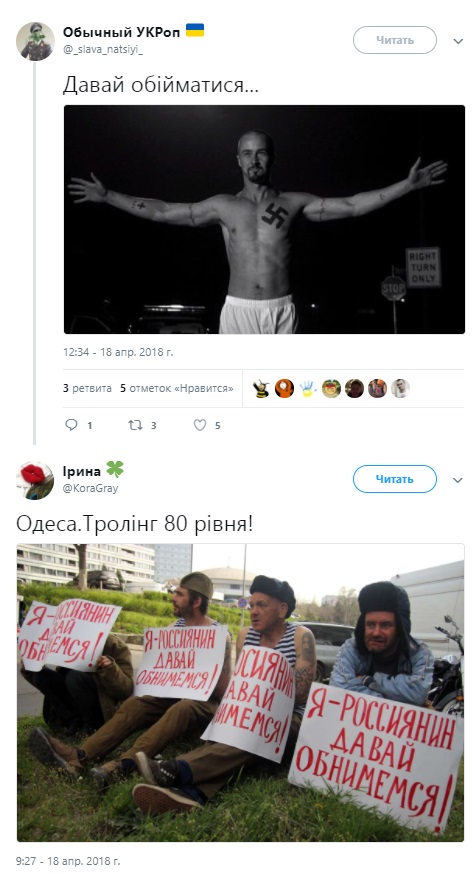
Task: Click the reply speech-bubble icon
Action: [71, 425]
